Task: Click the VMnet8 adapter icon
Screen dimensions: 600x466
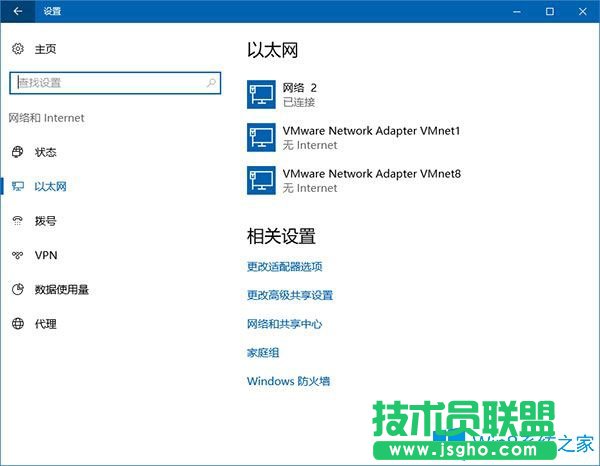Action: click(261, 180)
